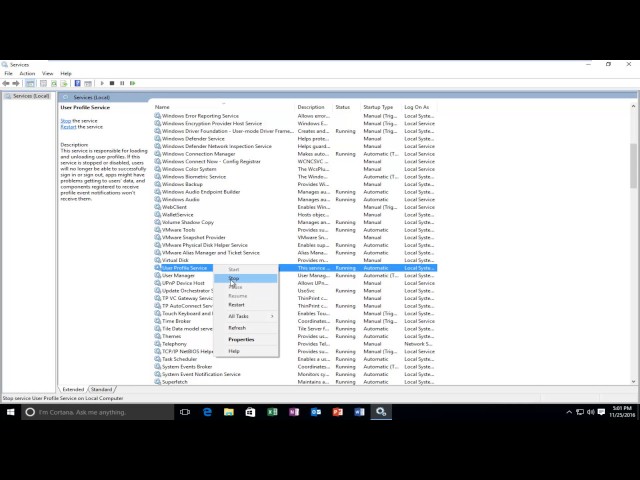Open the File menu
This screenshot has height=480, width=640.
tap(9, 73)
